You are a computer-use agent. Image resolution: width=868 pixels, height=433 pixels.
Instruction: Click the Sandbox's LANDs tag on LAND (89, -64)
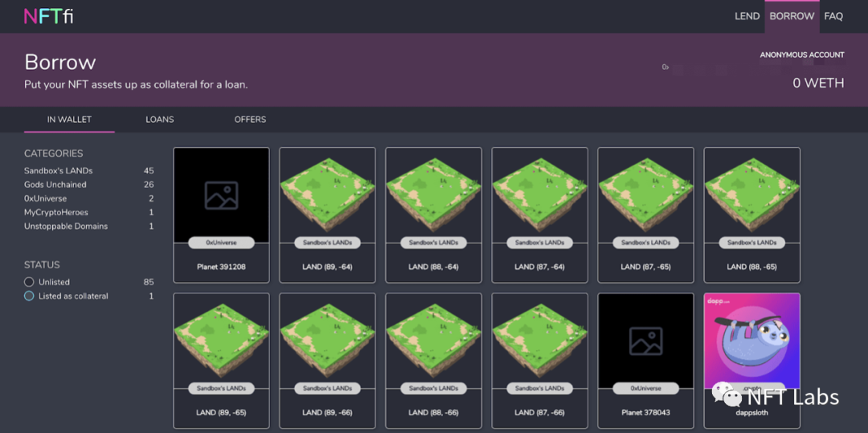tap(327, 243)
